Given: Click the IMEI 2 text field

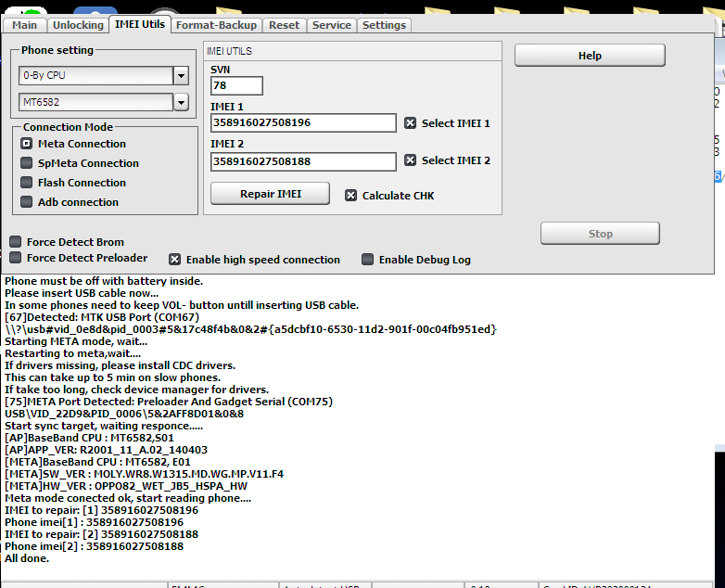Looking at the screenshot, I should point(303,161).
